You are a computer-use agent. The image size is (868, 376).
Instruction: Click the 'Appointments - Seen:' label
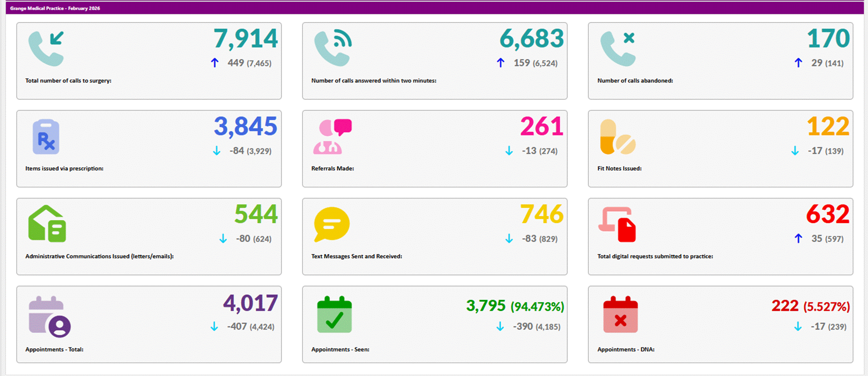pyautogui.click(x=340, y=349)
